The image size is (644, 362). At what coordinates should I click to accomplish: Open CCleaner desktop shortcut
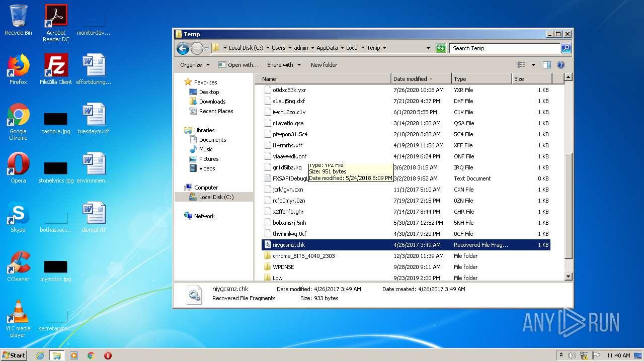18,266
